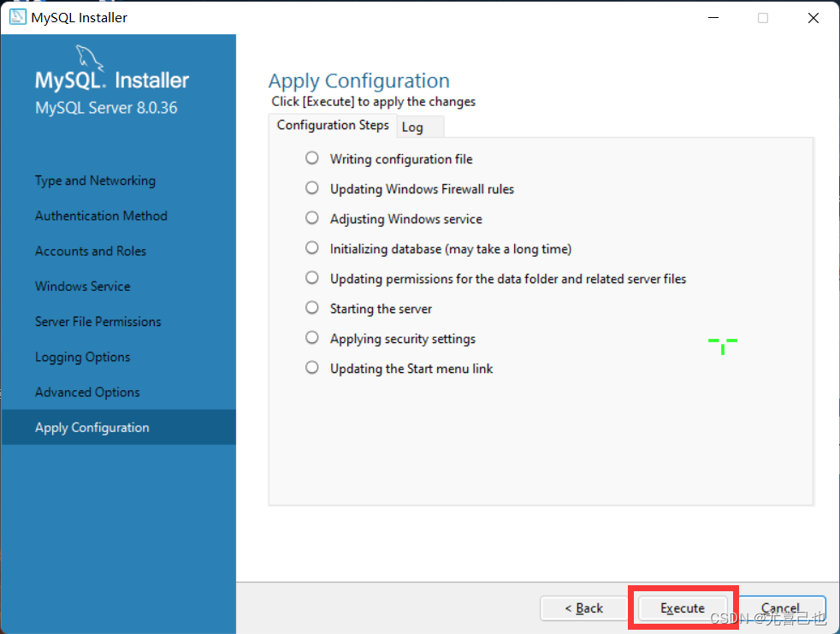The height and width of the screenshot is (634, 840).
Task: Open Logging Options step
Action: [x=82, y=358]
